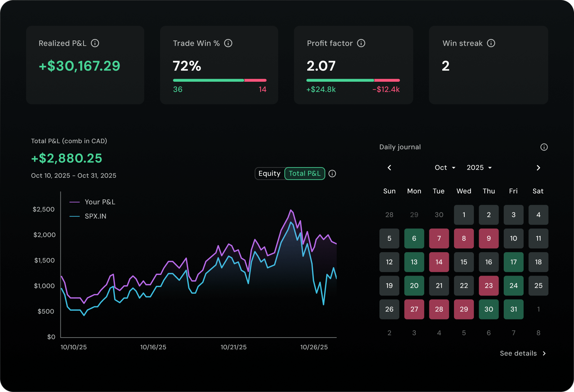
Task: Click the Your P&L legend entry
Action: (x=99, y=202)
